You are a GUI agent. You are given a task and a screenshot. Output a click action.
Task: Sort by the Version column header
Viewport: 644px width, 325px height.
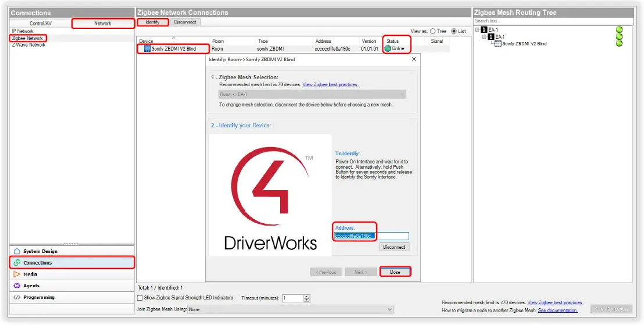[x=371, y=41]
